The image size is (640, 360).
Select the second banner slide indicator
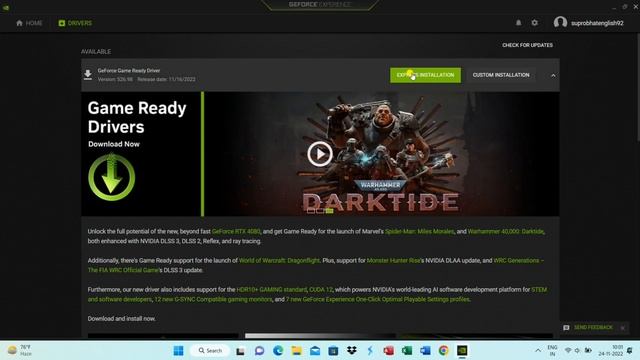[320, 211]
